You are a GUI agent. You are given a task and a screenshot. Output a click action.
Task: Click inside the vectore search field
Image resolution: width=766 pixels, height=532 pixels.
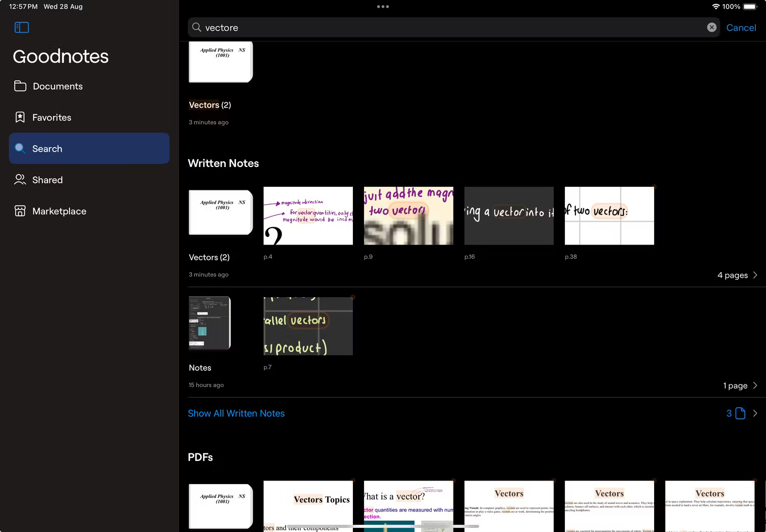(357, 27)
